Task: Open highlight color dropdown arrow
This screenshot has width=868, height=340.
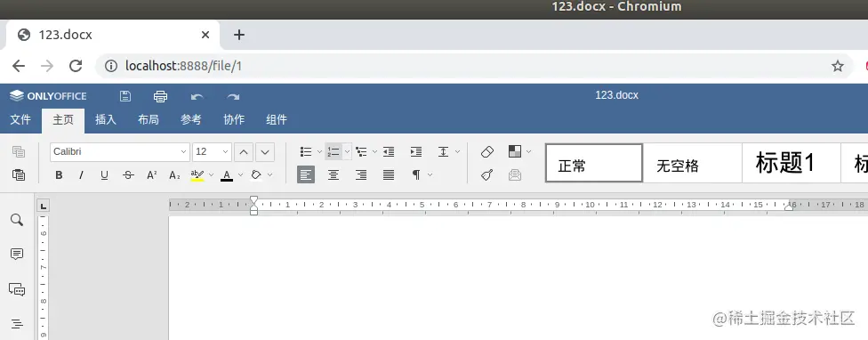Action: (211, 175)
